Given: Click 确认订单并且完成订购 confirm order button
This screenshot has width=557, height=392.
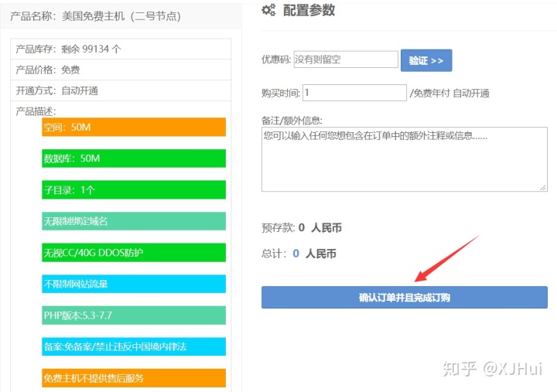Looking at the screenshot, I should click(405, 297).
